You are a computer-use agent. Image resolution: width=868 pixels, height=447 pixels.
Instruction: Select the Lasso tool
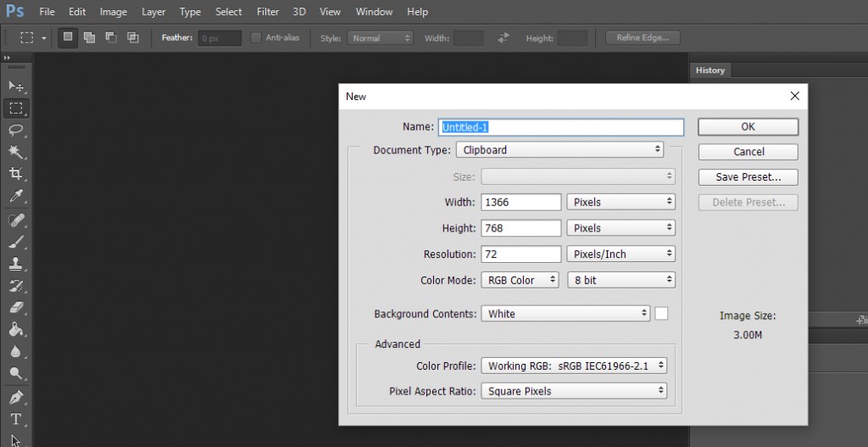[x=16, y=130]
